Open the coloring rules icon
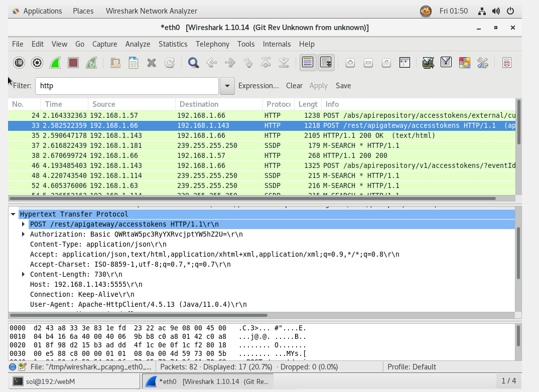The width and height of the screenshot is (539, 392). [464, 63]
